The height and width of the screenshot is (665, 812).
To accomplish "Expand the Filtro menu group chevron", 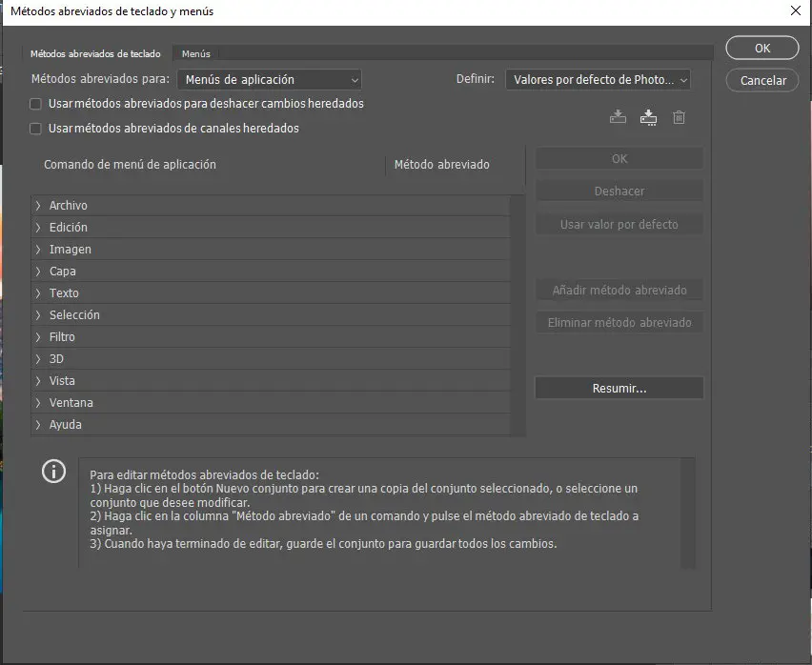I will pyautogui.click(x=38, y=337).
